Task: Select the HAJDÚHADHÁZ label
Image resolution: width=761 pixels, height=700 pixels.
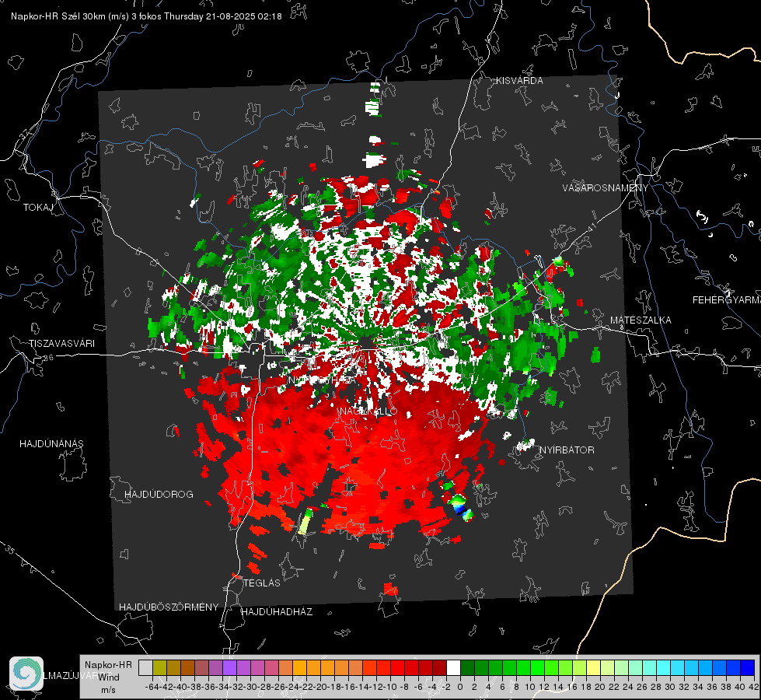Action: [x=278, y=612]
